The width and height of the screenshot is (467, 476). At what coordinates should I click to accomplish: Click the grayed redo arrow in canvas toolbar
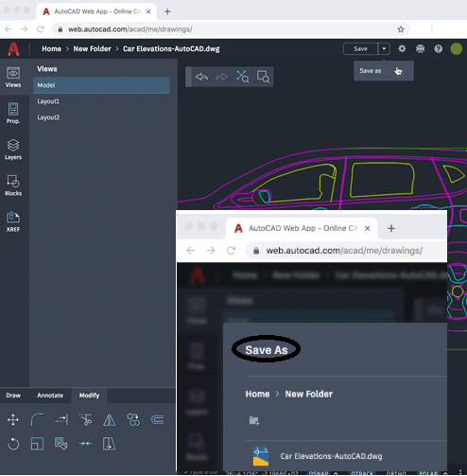click(x=221, y=77)
